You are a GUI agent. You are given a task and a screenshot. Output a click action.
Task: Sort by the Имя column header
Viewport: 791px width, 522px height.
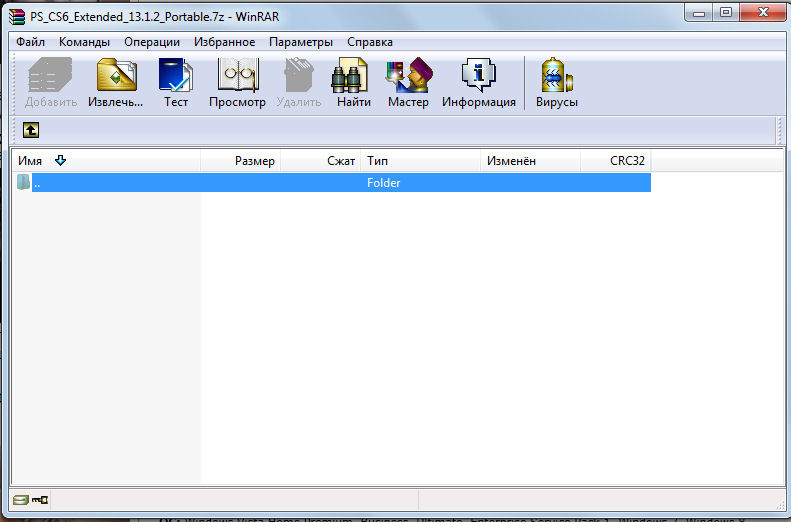pos(106,161)
